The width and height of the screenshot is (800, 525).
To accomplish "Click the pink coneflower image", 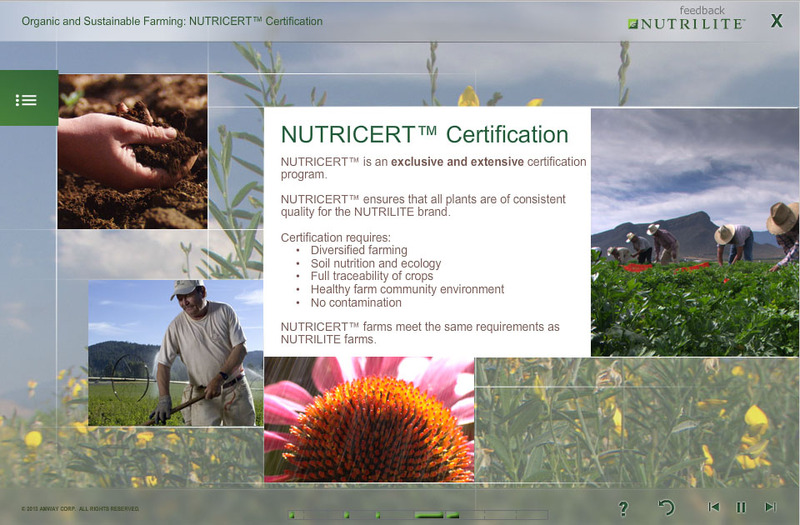I will [x=369, y=420].
